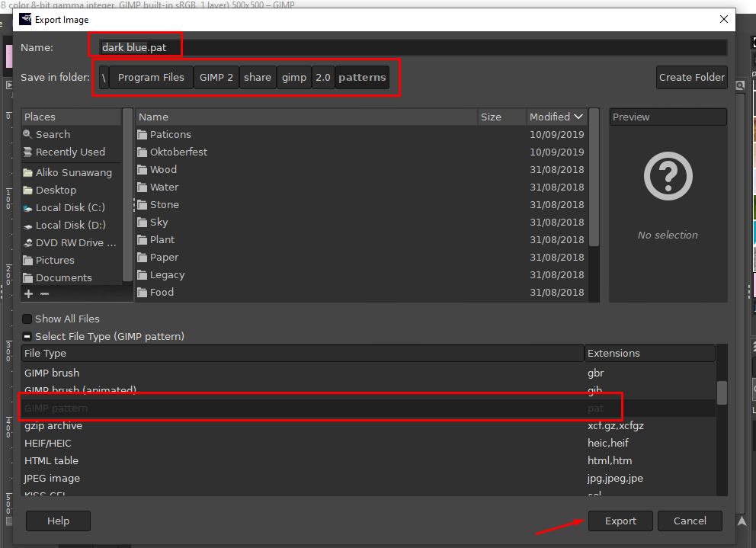Click heic,heif extension text
756x548 pixels.
pos(608,443)
